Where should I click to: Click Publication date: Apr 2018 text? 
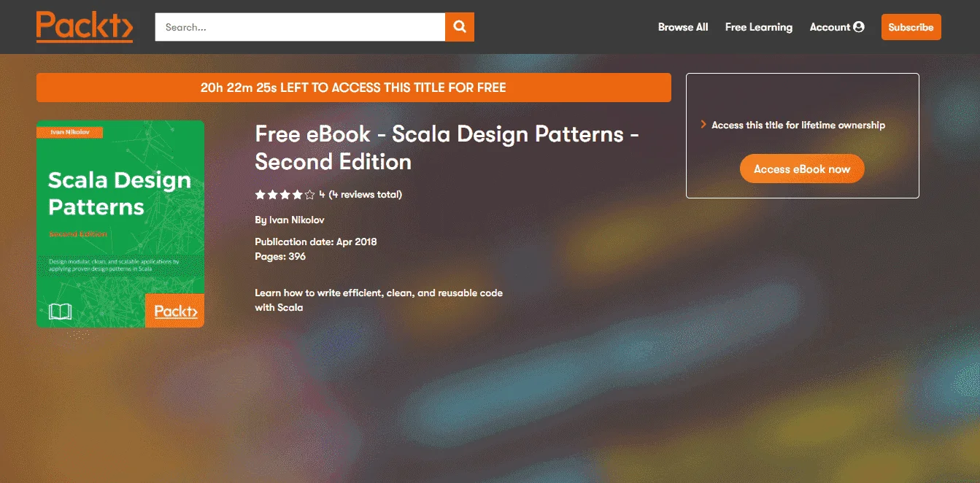[316, 241]
